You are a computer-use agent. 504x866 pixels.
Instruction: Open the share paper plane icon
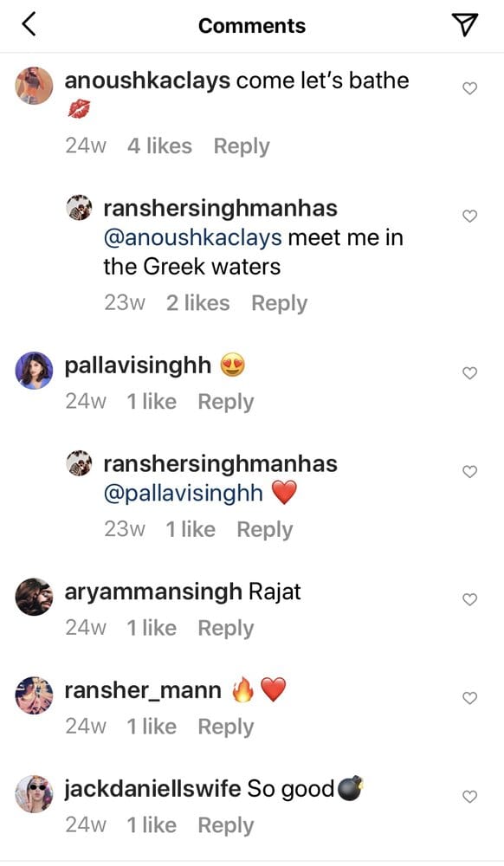click(464, 25)
